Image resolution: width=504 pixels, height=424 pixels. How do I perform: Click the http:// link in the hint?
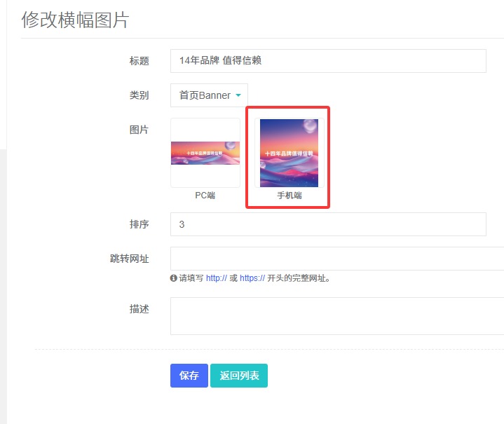point(216,278)
